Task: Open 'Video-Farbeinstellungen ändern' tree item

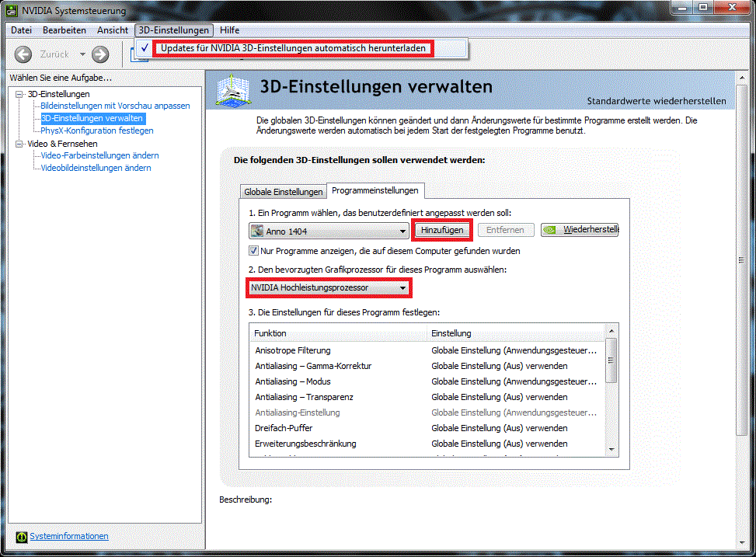Action: pos(99,155)
